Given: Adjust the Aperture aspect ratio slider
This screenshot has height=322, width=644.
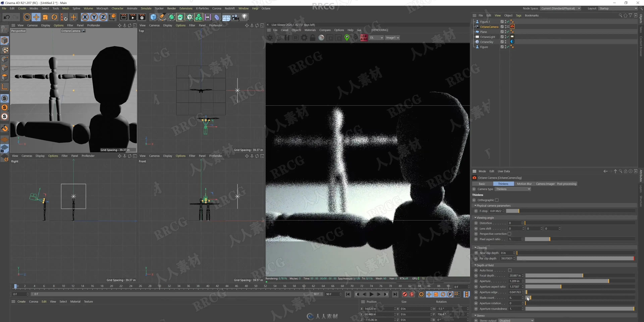Looking at the screenshot, I should coord(580,286).
